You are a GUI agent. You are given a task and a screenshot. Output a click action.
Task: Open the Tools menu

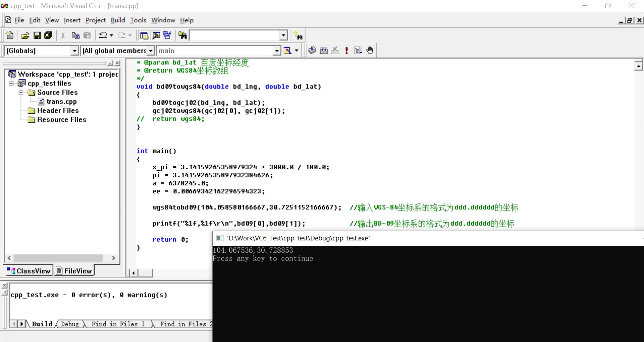point(138,20)
